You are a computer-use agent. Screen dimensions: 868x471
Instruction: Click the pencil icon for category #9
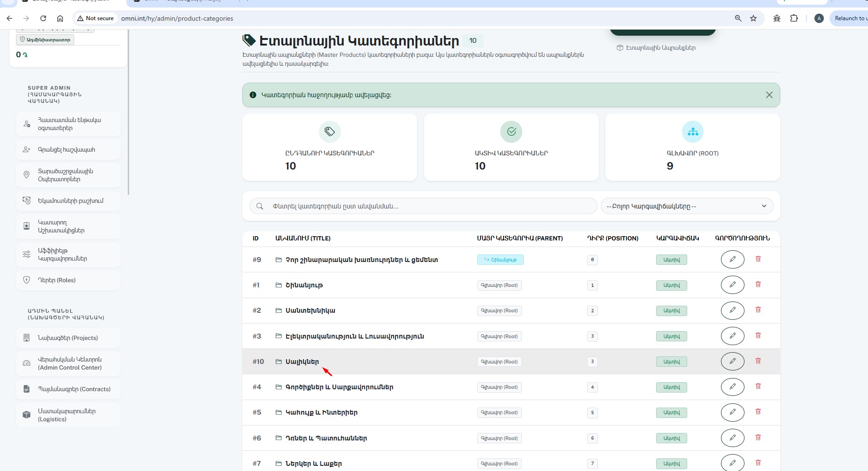[x=732, y=259]
